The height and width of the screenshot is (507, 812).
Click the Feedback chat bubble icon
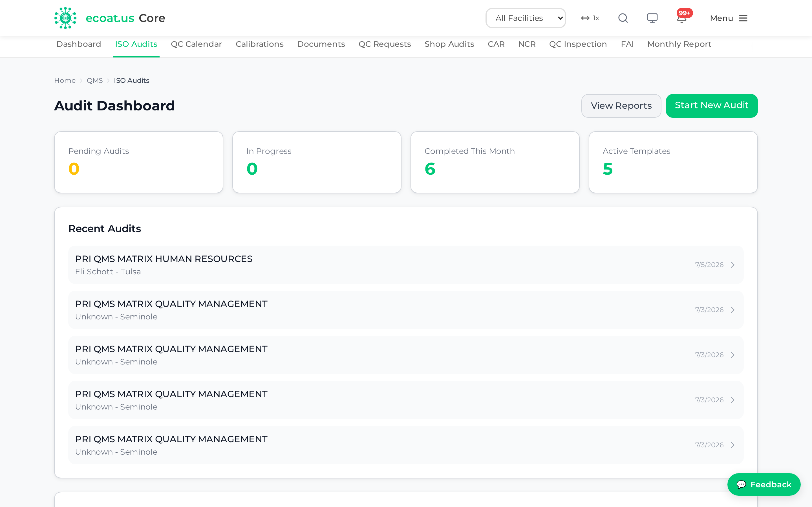741,484
